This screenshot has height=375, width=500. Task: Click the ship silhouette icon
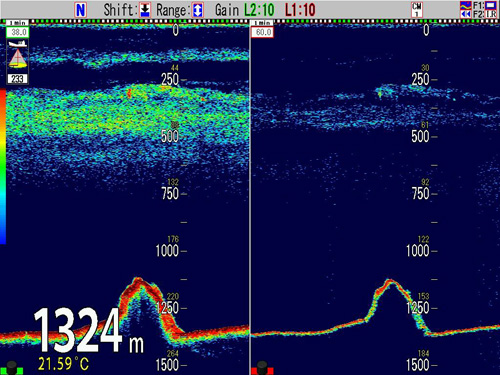pyautogui.click(x=18, y=43)
